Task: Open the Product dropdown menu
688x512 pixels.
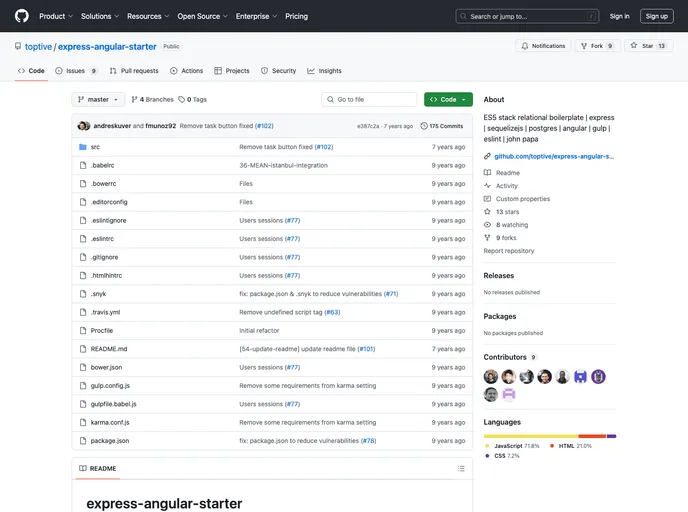Action: pos(56,16)
